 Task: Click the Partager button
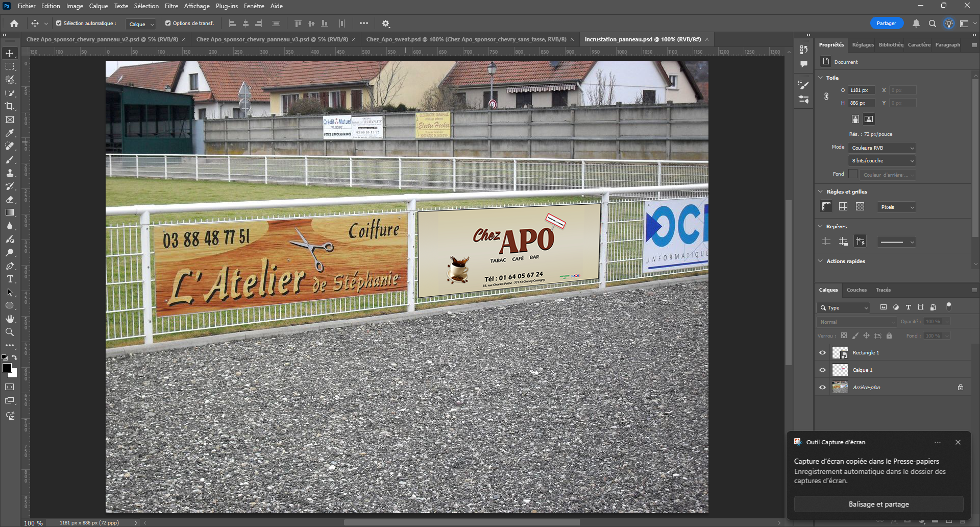pos(887,23)
